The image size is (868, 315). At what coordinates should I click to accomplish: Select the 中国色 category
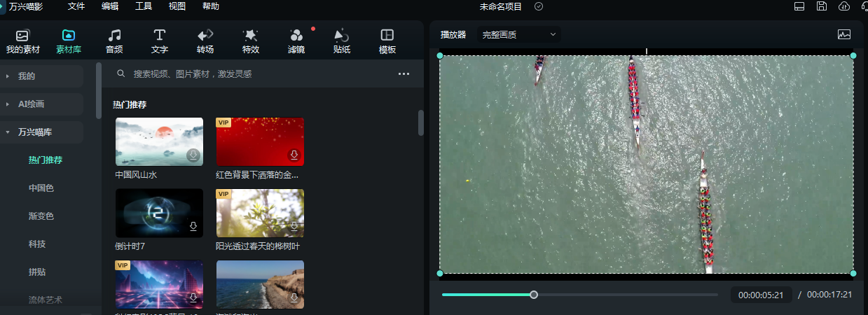(41, 188)
